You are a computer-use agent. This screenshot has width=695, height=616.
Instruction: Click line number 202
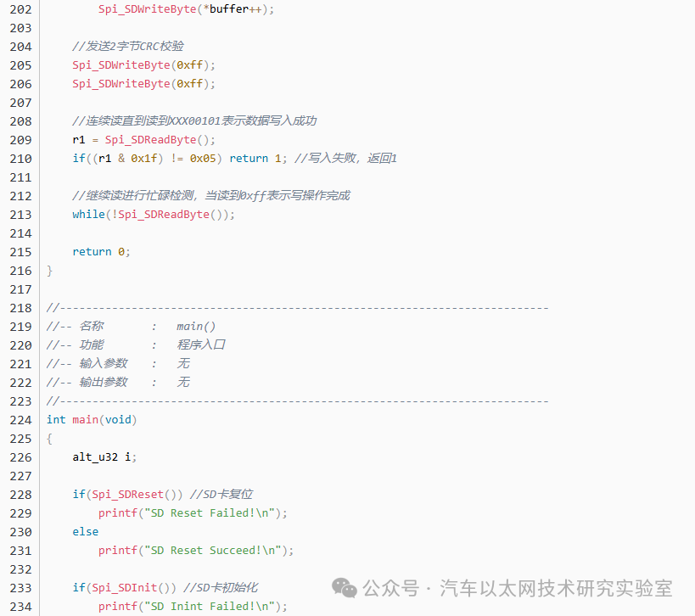20,9
